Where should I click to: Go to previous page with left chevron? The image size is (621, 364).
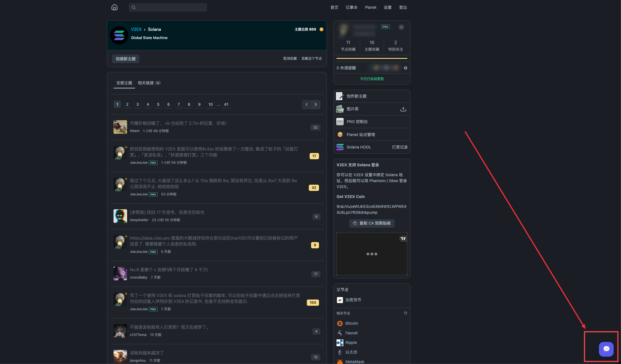307,104
